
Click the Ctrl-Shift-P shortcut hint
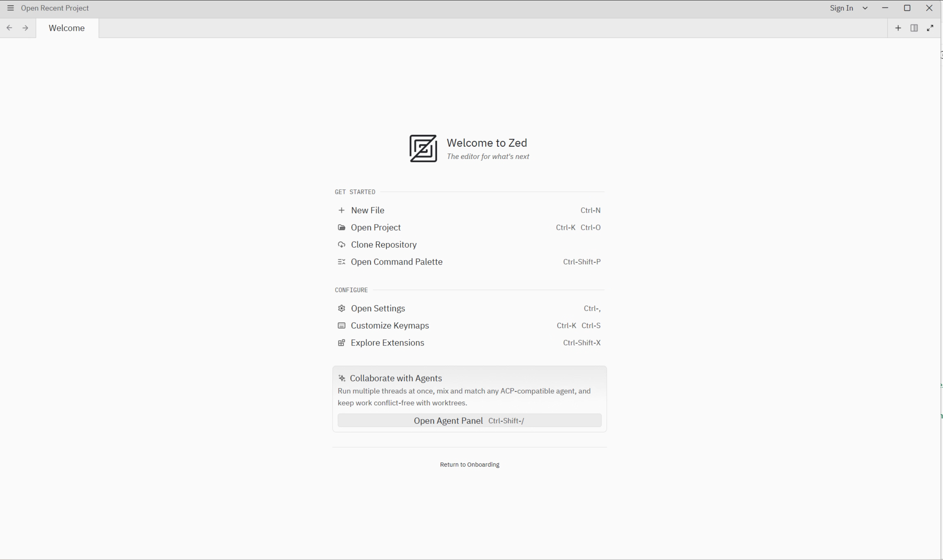tap(581, 262)
